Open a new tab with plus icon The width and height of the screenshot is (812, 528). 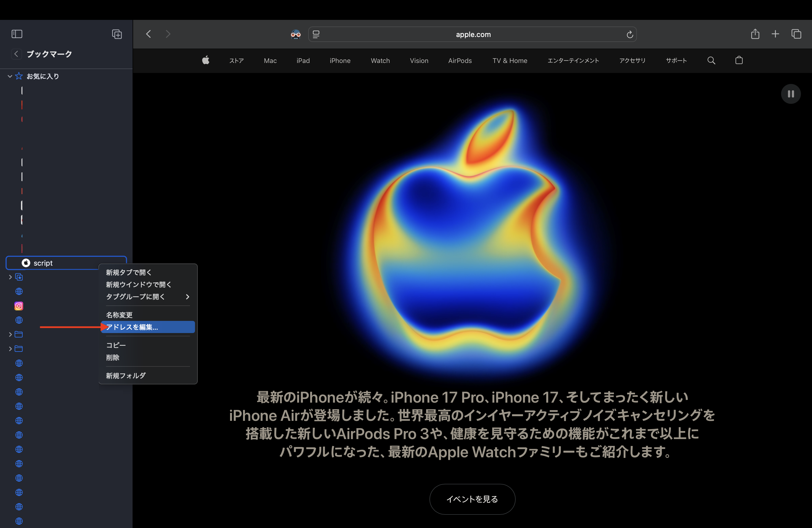tap(775, 34)
